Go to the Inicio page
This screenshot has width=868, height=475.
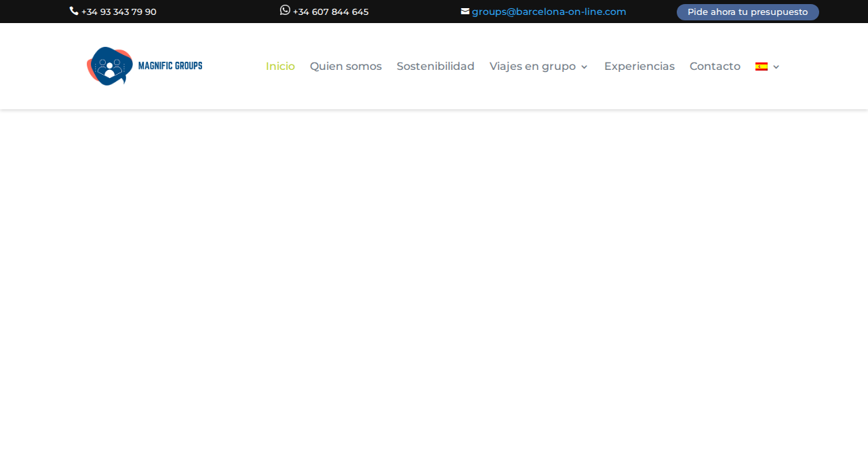280,66
